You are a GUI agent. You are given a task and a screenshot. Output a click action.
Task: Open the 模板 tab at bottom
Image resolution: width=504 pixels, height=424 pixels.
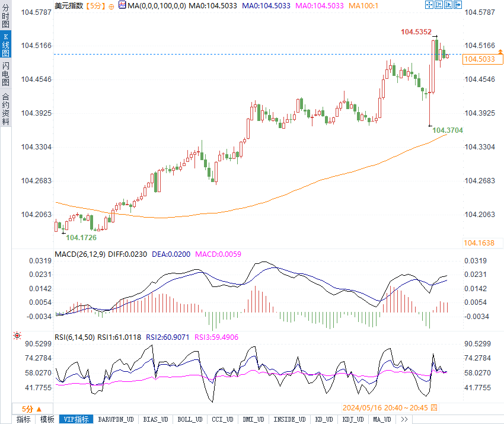click(x=47, y=419)
